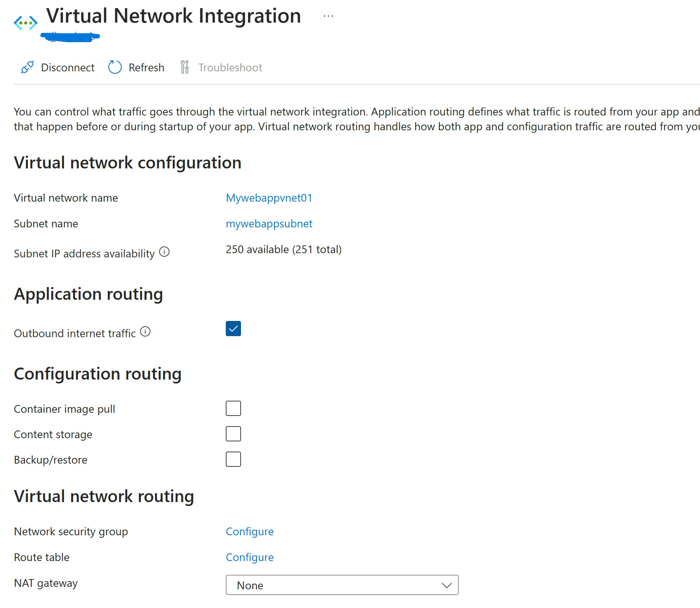The height and width of the screenshot is (608, 700).
Task: Click the Virtual Network Integration header icon
Action: click(x=25, y=22)
